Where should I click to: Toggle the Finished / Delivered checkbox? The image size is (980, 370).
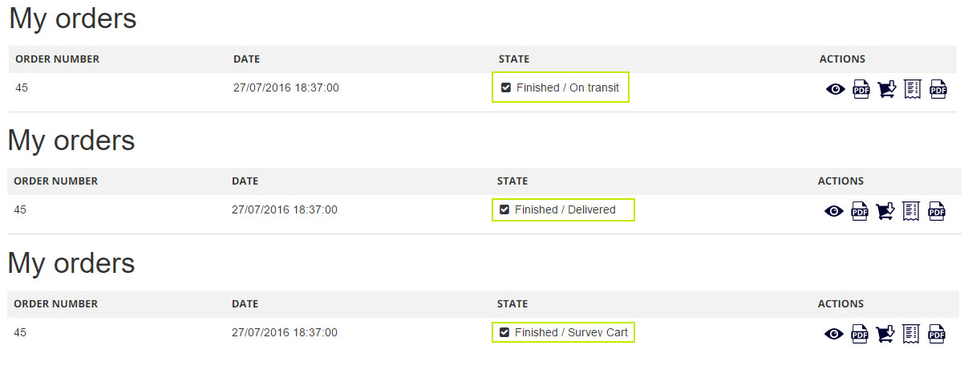(504, 209)
